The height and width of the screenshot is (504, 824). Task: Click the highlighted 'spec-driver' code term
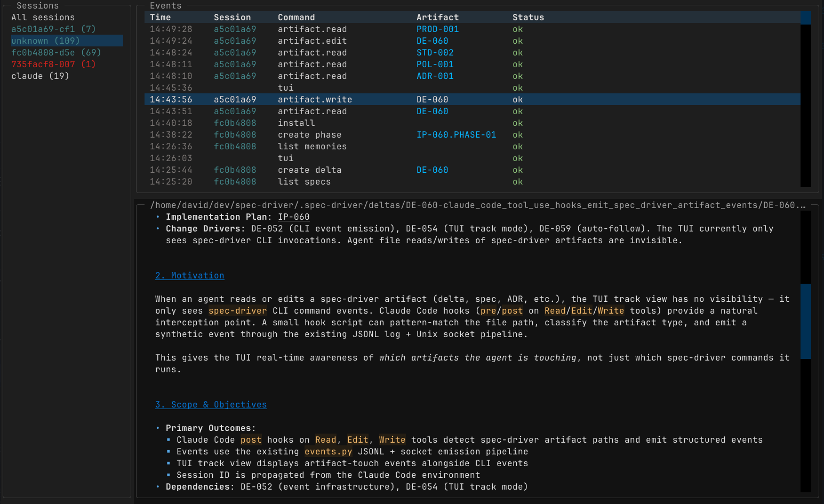click(237, 311)
